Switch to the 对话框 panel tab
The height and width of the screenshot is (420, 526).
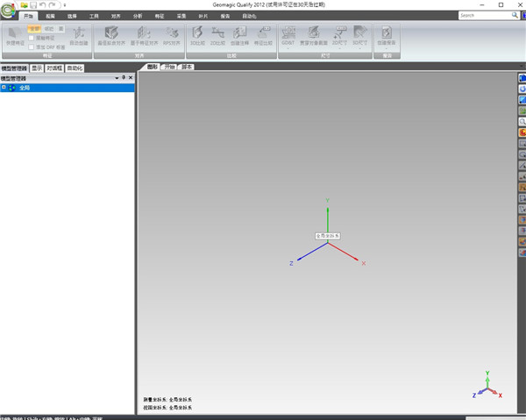click(54, 68)
